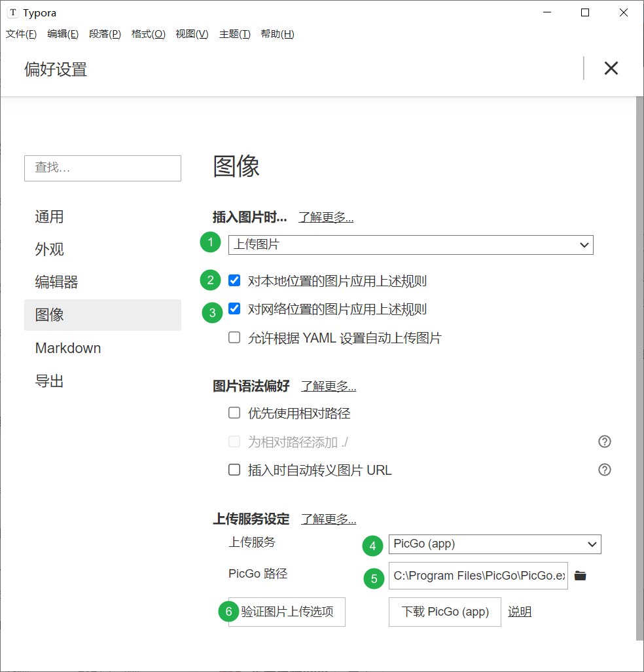Viewport: 644px width, 672px height.
Task: Enable 优先使用相对路径
Action: tap(234, 413)
